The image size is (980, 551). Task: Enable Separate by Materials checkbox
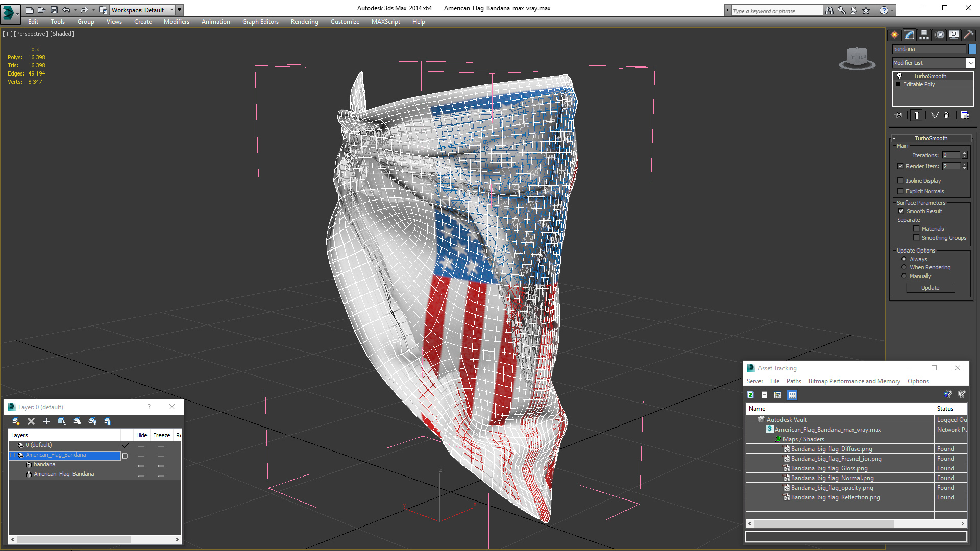pos(916,229)
